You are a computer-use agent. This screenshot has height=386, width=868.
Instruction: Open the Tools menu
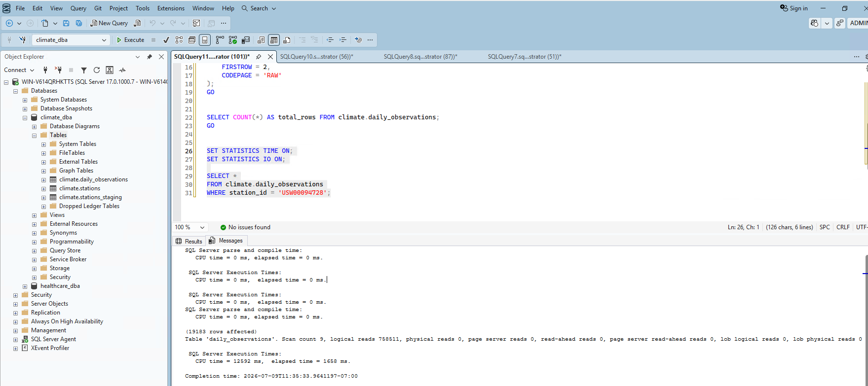click(143, 8)
